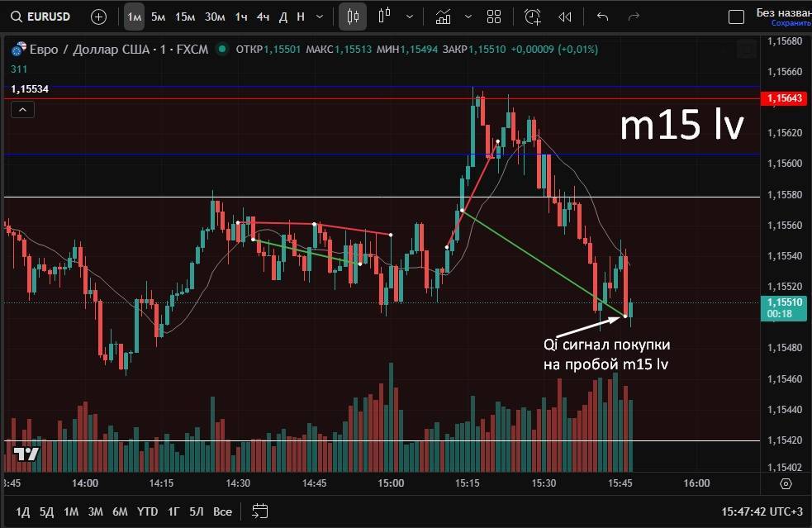This screenshot has width=812, height=528.
Task: Select the YTD date range
Action: click(147, 511)
